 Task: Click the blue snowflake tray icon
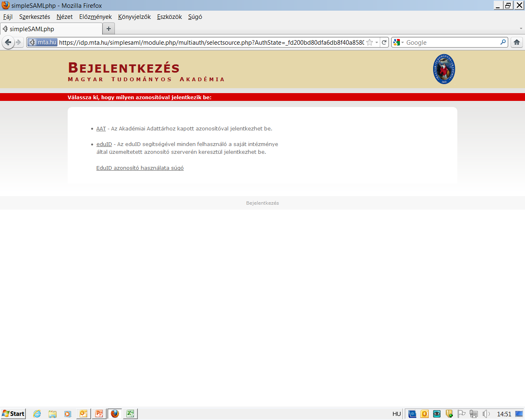click(412, 414)
